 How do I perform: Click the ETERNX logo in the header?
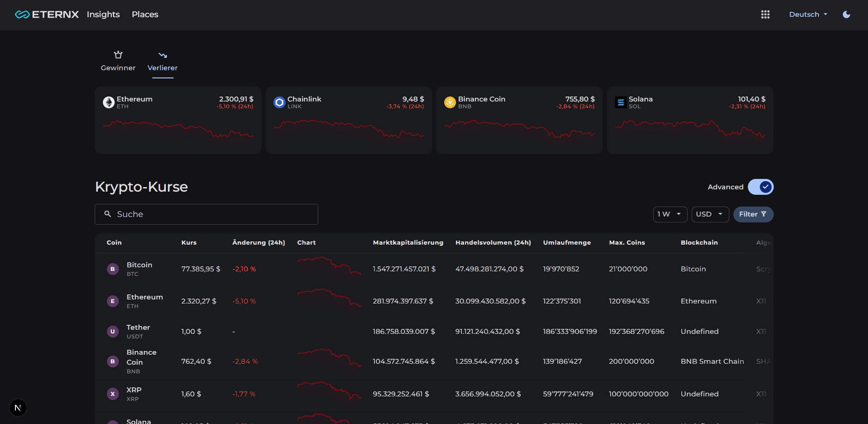click(x=47, y=14)
